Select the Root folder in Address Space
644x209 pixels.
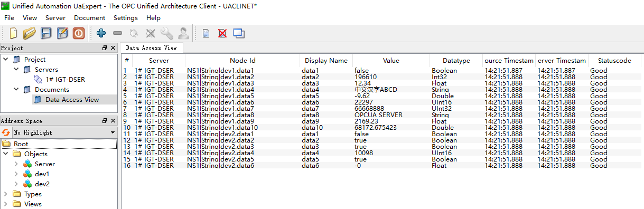(x=21, y=144)
